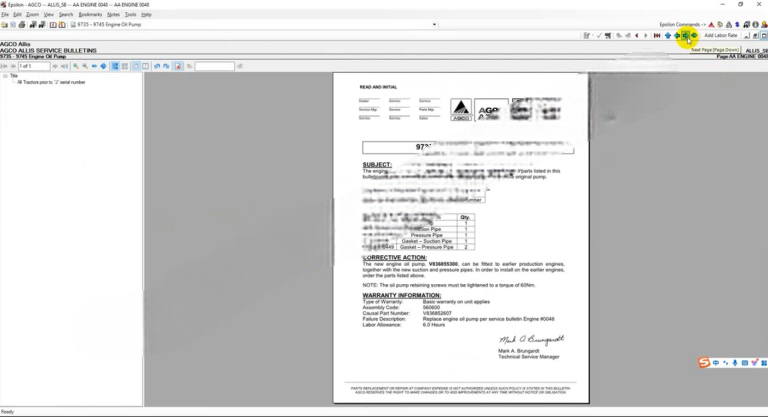This screenshot has height=417, width=768.
Task: Click the red warning triangle Epsilon command
Action: point(712,24)
